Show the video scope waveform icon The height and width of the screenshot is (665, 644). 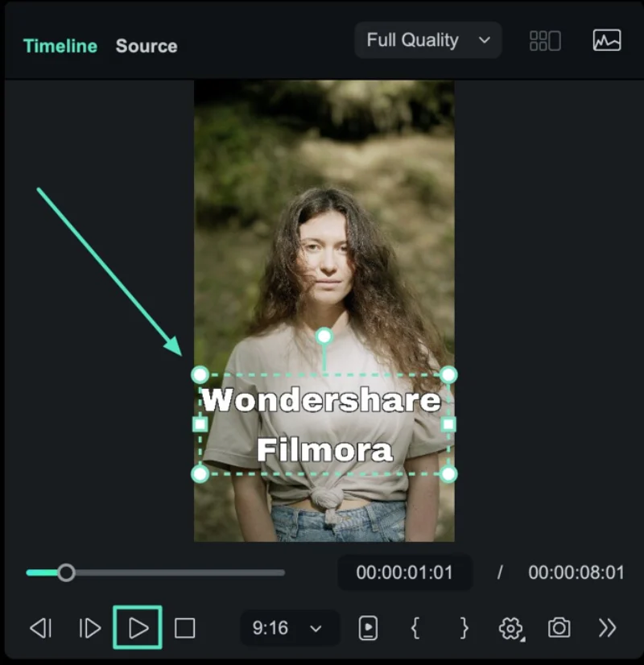(607, 40)
